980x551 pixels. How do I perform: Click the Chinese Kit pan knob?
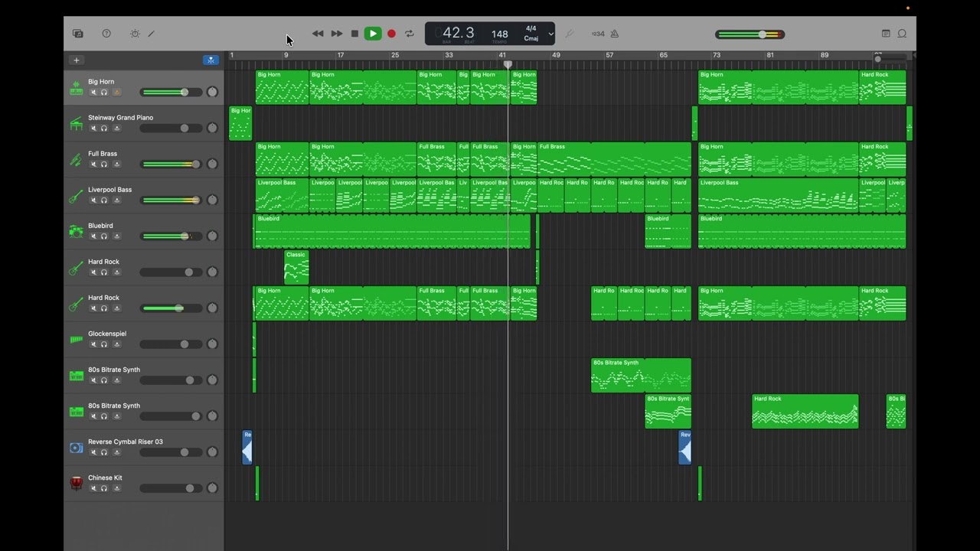click(x=212, y=487)
